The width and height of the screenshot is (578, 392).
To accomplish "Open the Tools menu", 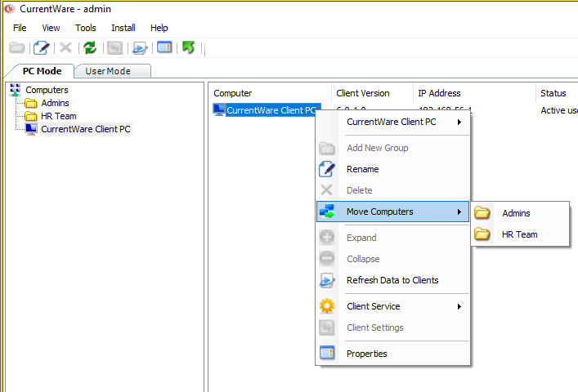I will tap(86, 28).
